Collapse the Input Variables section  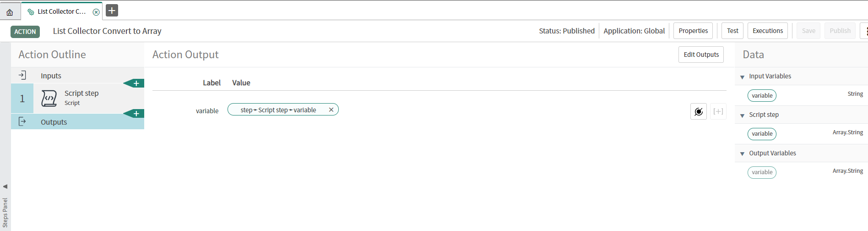click(x=742, y=77)
